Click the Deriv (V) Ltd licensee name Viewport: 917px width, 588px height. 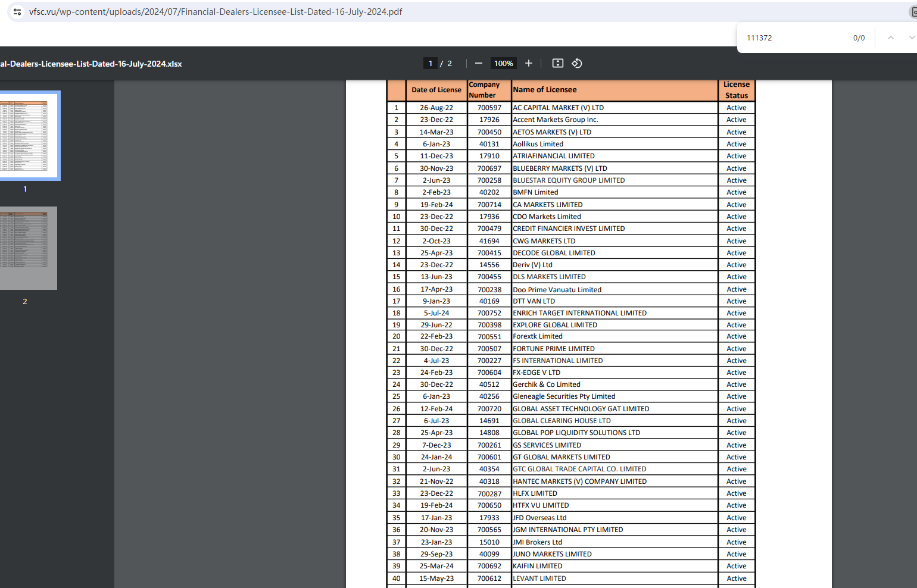(532, 265)
